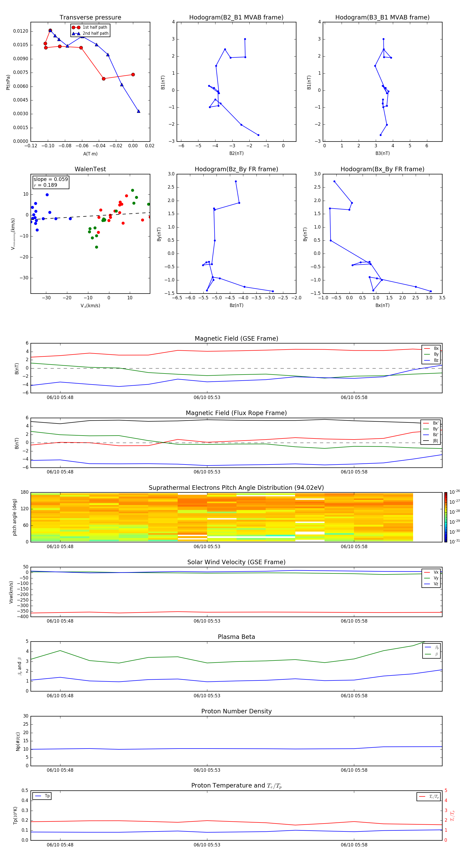The image size is (473, 868).
Task: Click the '2nd half path' legend entry
Action: [x=90, y=33]
